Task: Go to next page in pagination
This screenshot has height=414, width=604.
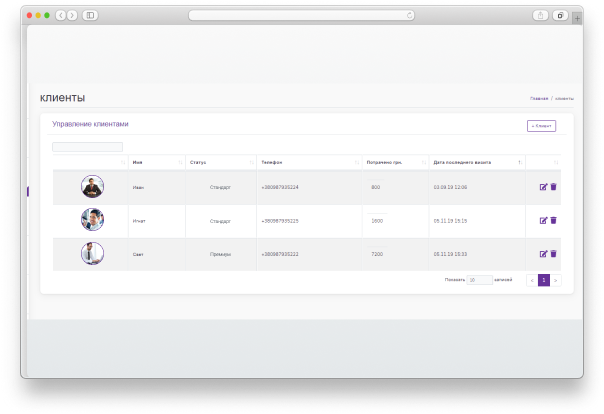Action: pos(555,280)
